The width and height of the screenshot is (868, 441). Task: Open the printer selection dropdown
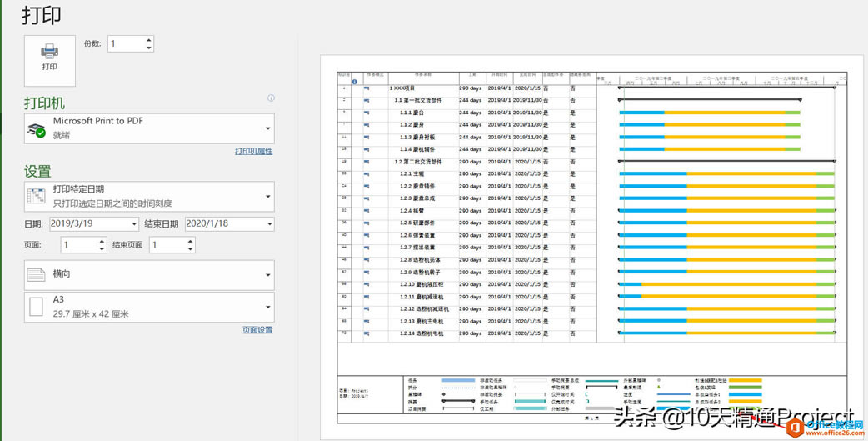pyautogui.click(x=267, y=129)
